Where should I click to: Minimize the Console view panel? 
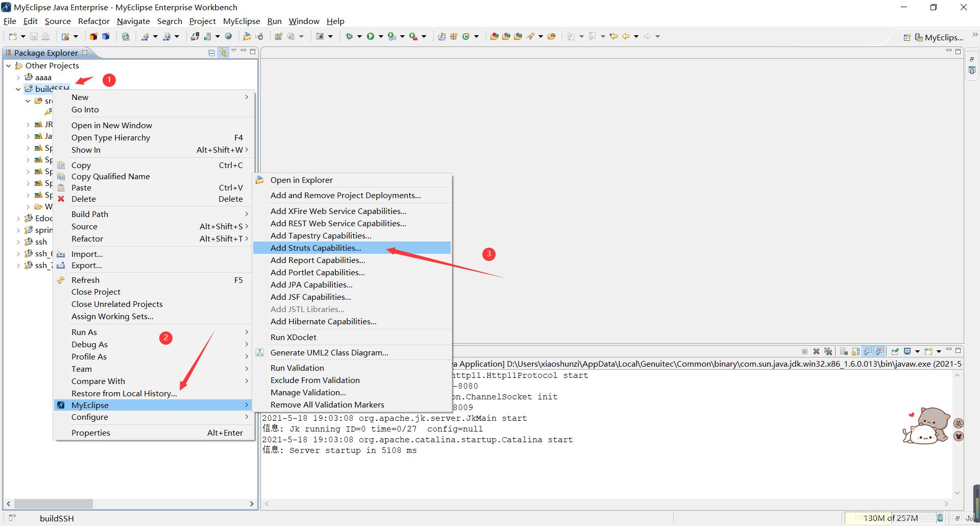(949, 350)
